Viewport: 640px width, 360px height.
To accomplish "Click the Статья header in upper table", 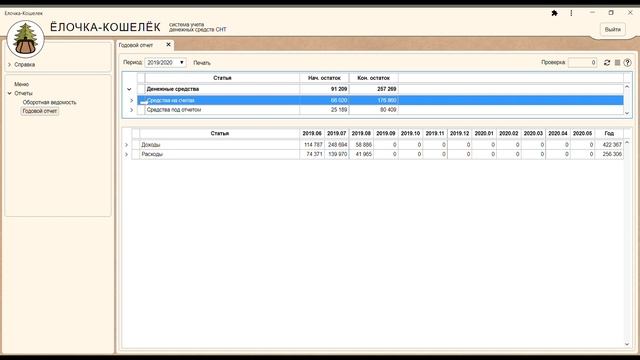I will click(x=222, y=78).
